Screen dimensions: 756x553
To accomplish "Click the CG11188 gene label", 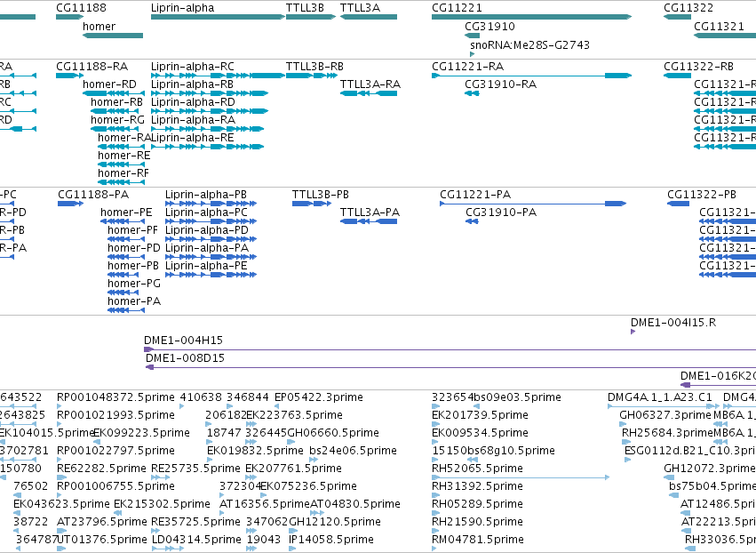I will tap(81, 8).
